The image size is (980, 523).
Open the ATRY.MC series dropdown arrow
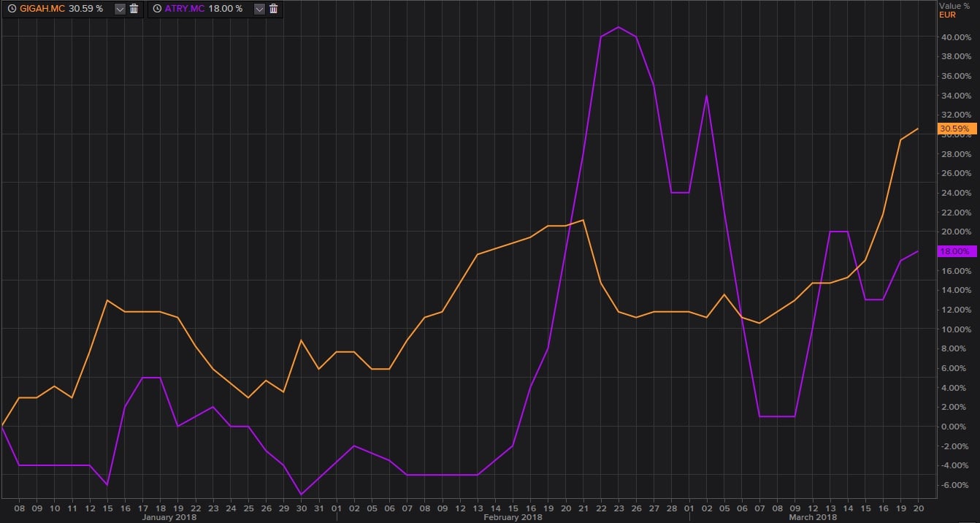[259, 9]
